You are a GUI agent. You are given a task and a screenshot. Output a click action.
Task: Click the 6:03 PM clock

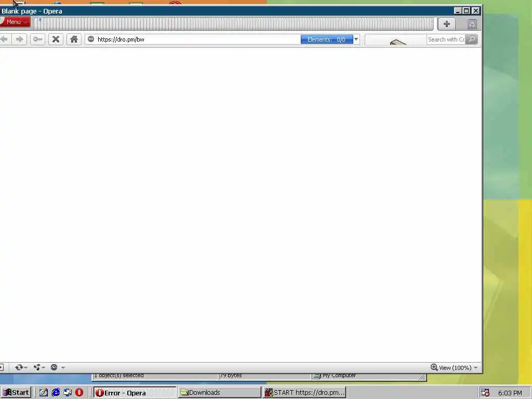510,393
